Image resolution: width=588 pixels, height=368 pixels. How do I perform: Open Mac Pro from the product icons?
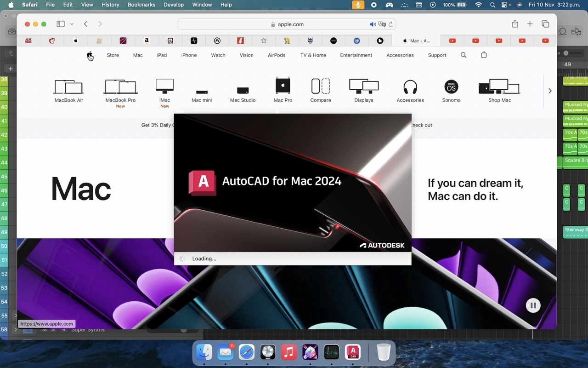tap(283, 86)
